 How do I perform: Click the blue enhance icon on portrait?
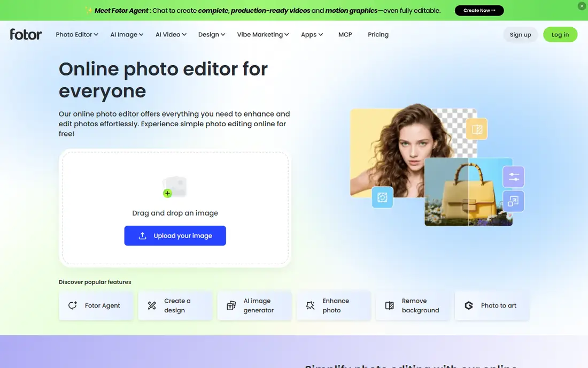383,197
